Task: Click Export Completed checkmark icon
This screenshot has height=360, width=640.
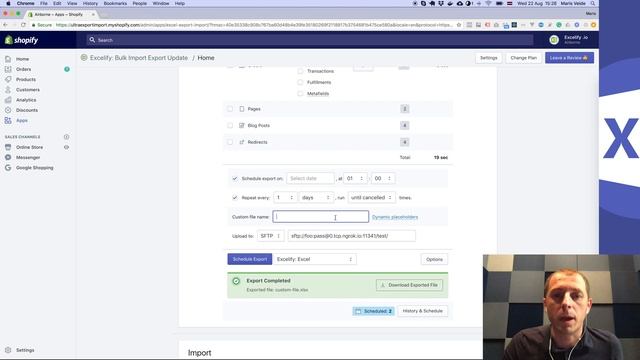Action: [236, 281]
